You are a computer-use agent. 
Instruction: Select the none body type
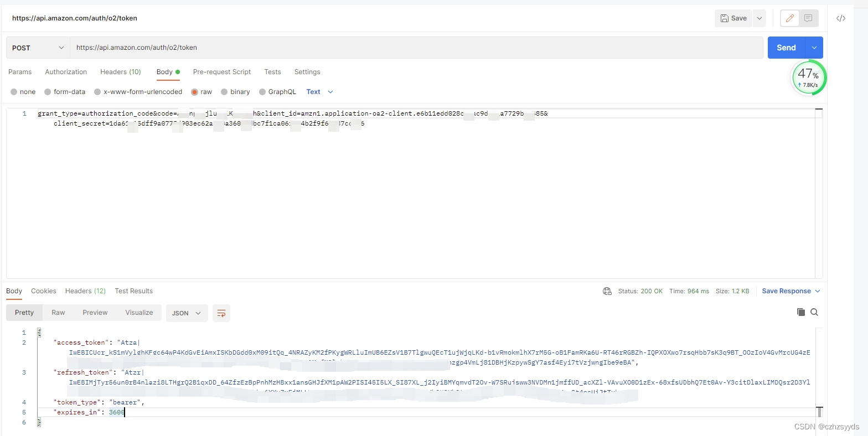[x=23, y=92]
